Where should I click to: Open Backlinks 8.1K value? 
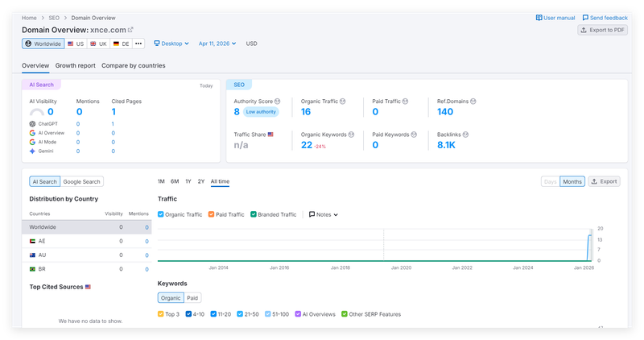click(446, 145)
